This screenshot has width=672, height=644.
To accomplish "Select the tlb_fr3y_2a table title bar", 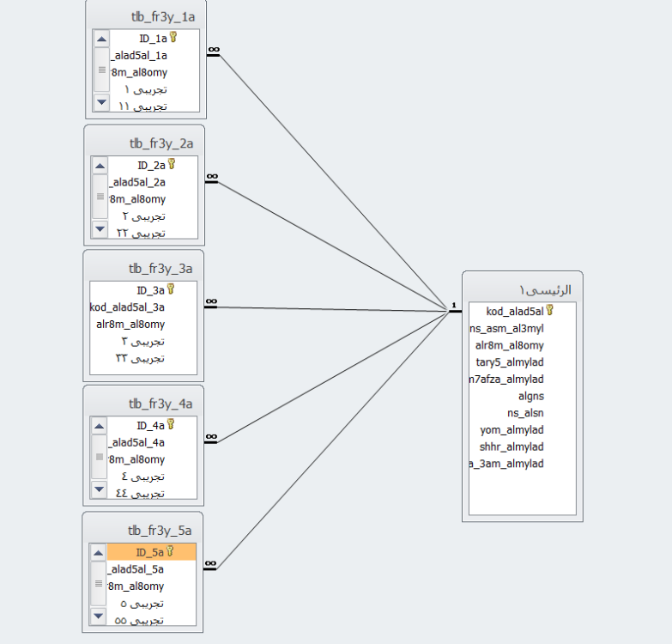I will tap(144, 143).
